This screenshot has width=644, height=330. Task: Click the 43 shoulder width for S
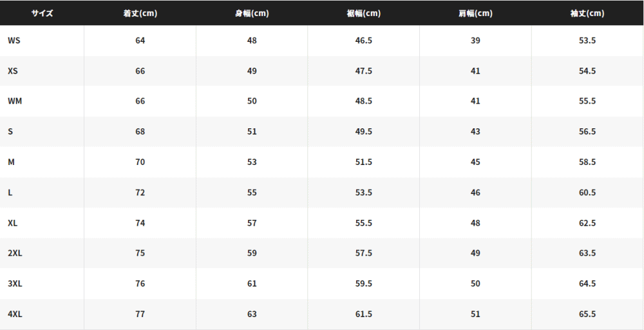pyautogui.click(x=475, y=131)
